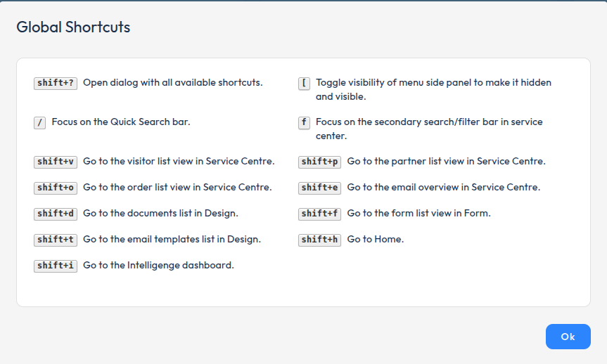
Task: Click the shift+p shortcut badge
Action: 319,162
